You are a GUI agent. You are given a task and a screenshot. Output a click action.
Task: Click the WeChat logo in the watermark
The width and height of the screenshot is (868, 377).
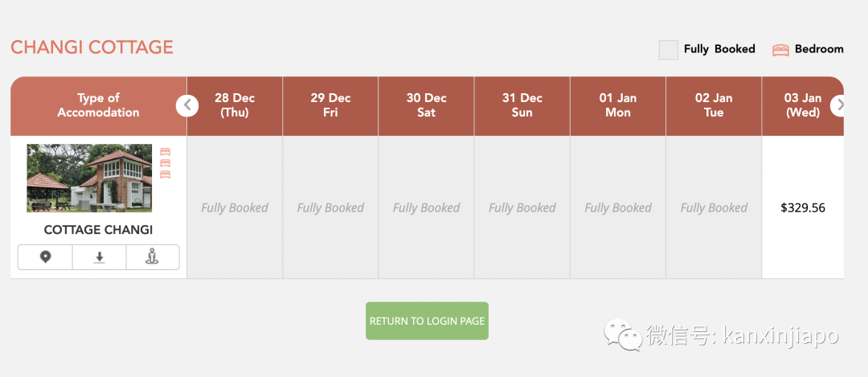(x=623, y=334)
